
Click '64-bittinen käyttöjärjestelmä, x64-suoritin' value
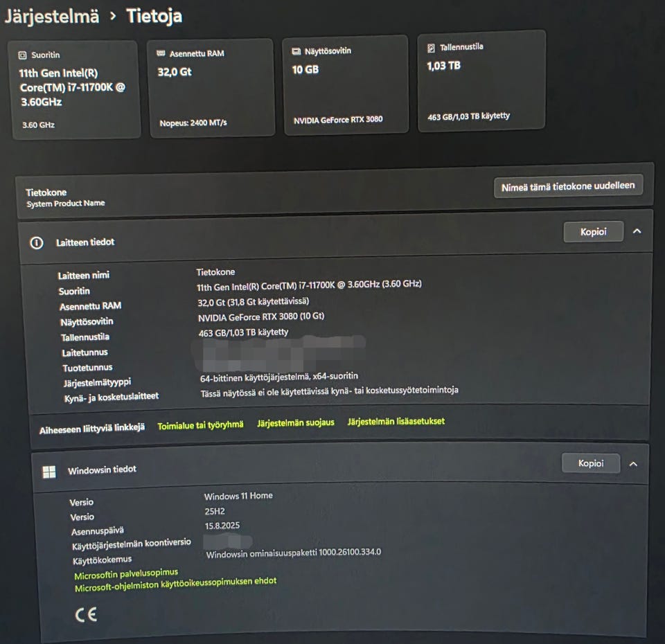[279, 377]
